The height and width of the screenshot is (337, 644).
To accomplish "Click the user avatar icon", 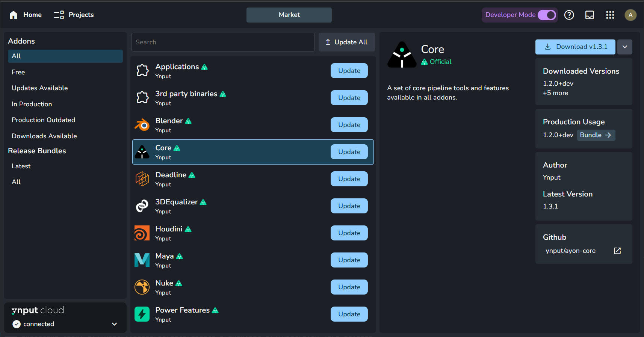I will [x=630, y=15].
